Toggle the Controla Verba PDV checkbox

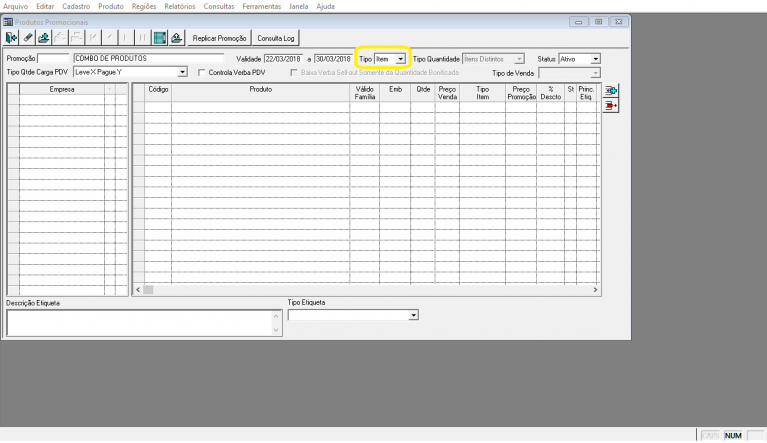202,72
